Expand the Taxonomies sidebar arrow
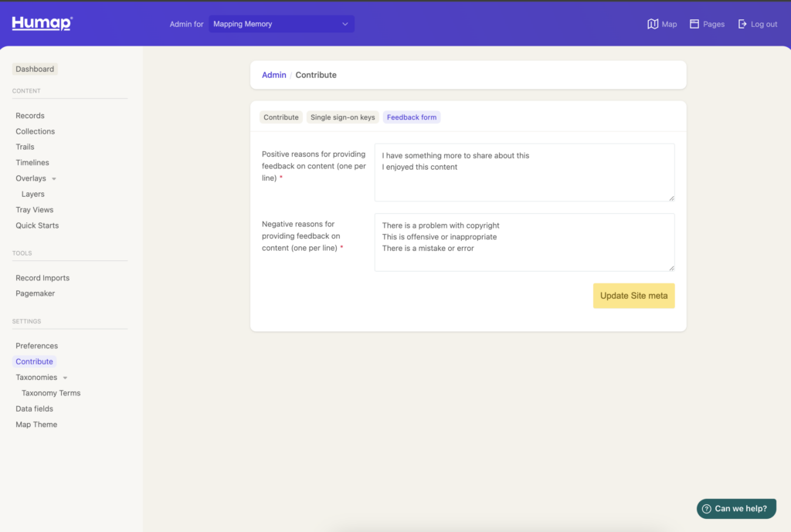 point(65,378)
